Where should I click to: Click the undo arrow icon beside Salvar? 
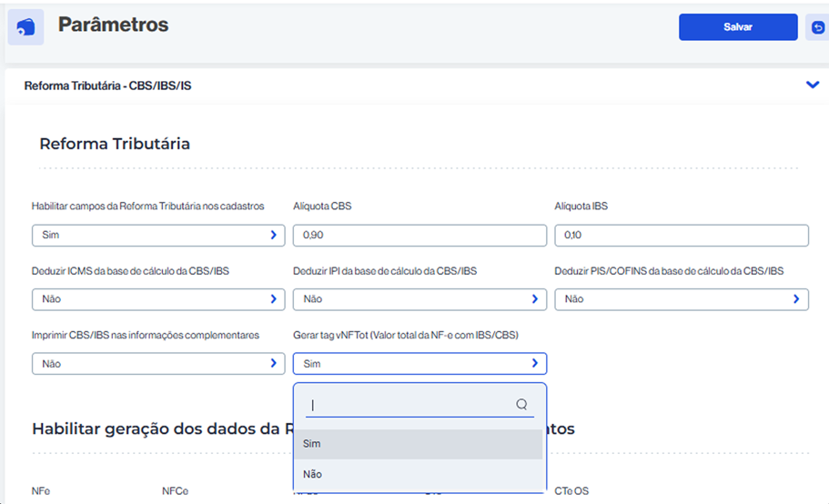tap(817, 27)
